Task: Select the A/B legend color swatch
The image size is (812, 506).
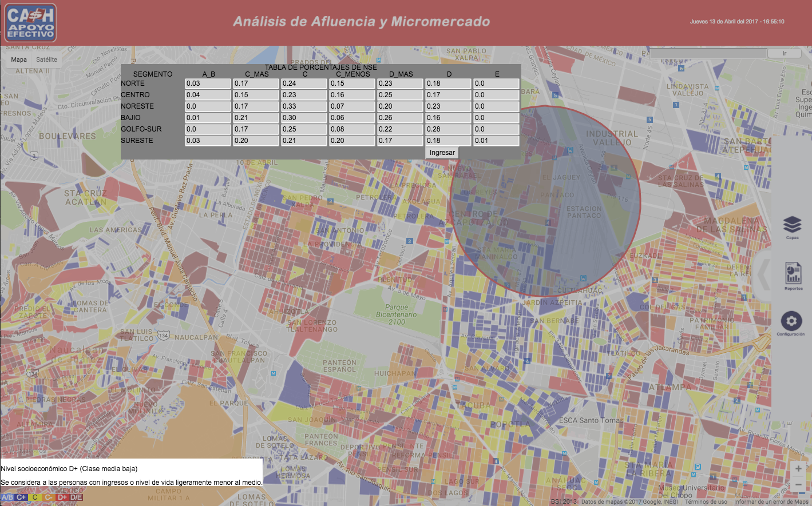Action: [7, 497]
